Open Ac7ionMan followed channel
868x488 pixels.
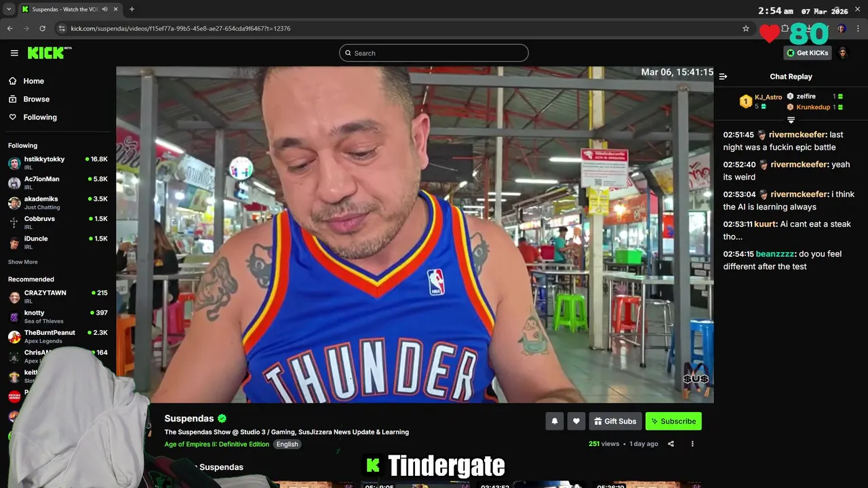click(x=58, y=182)
